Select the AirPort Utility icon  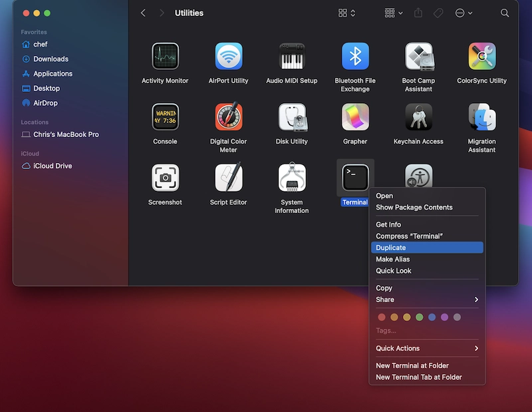pyautogui.click(x=228, y=57)
